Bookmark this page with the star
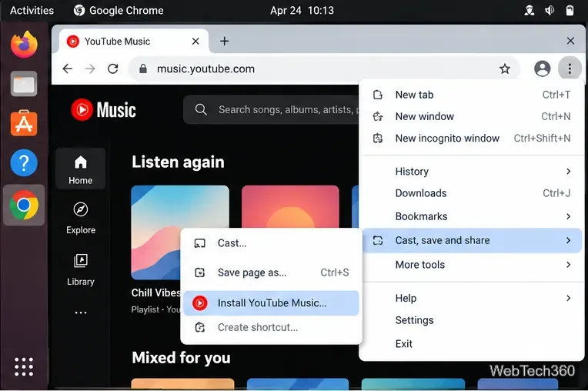Viewport: 588px width, 391px height. (x=505, y=69)
